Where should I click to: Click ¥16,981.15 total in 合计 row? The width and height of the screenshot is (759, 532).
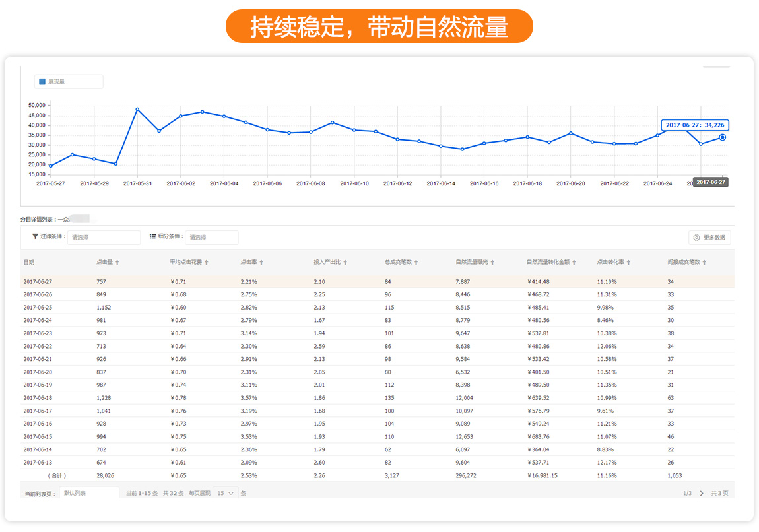click(542, 475)
